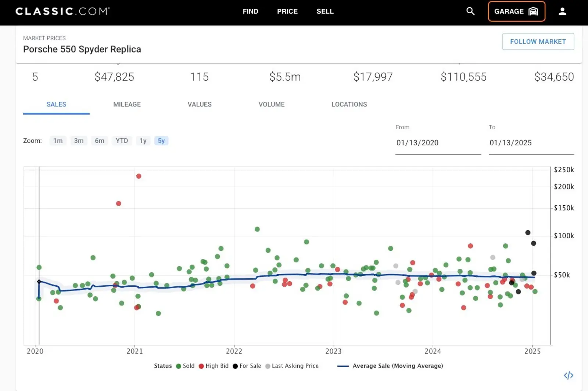Viewport: 588px width, 391px height.
Task: Open the user account profile icon
Action: point(562,11)
